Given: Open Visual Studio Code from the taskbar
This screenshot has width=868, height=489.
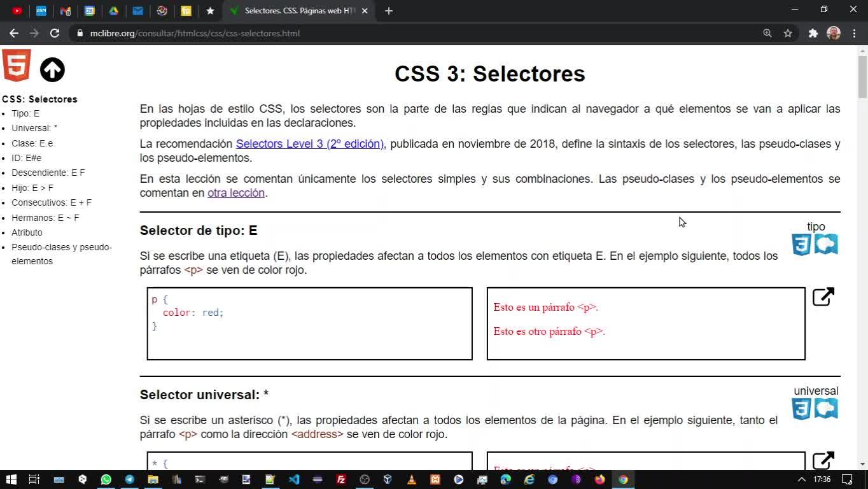Looking at the screenshot, I should coord(294,479).
